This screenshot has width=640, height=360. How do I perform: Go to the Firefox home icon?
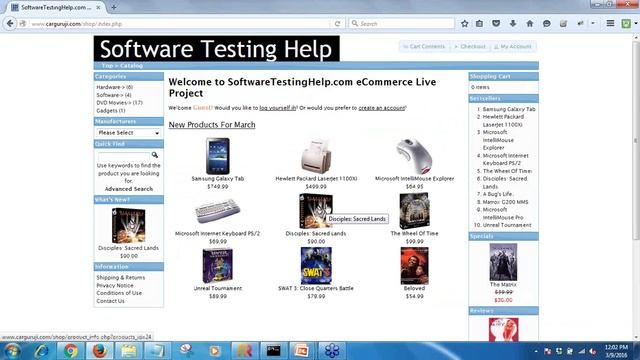coord(529,24)
